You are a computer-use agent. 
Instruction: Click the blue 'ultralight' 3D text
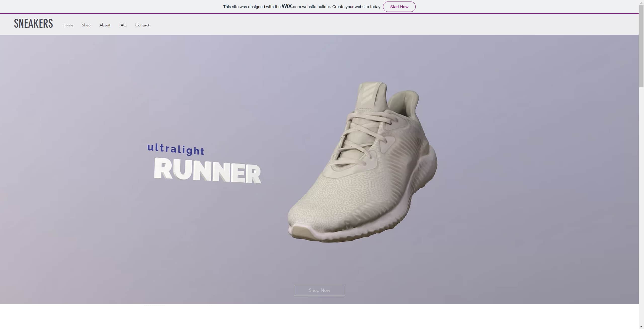pyautogui.click(x=176, y=149)
